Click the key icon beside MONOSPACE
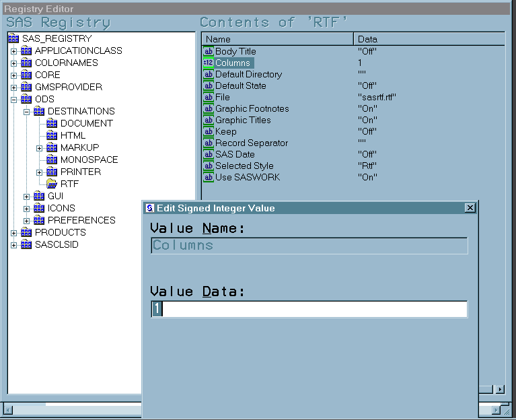The image size is (516, 420). [52, 160]
